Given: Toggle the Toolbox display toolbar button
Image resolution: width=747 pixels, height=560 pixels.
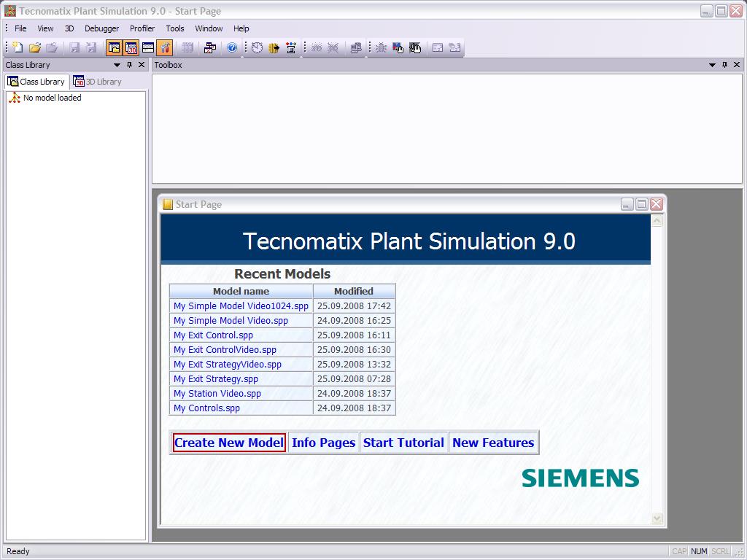Looking at the screenshot, I should click(164, 47).
